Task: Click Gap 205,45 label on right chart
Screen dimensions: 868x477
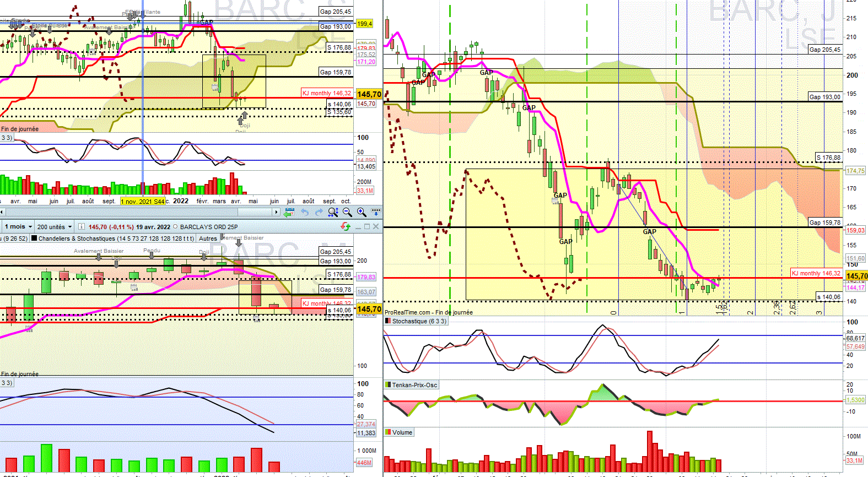Action: click(x=825, y=50)
